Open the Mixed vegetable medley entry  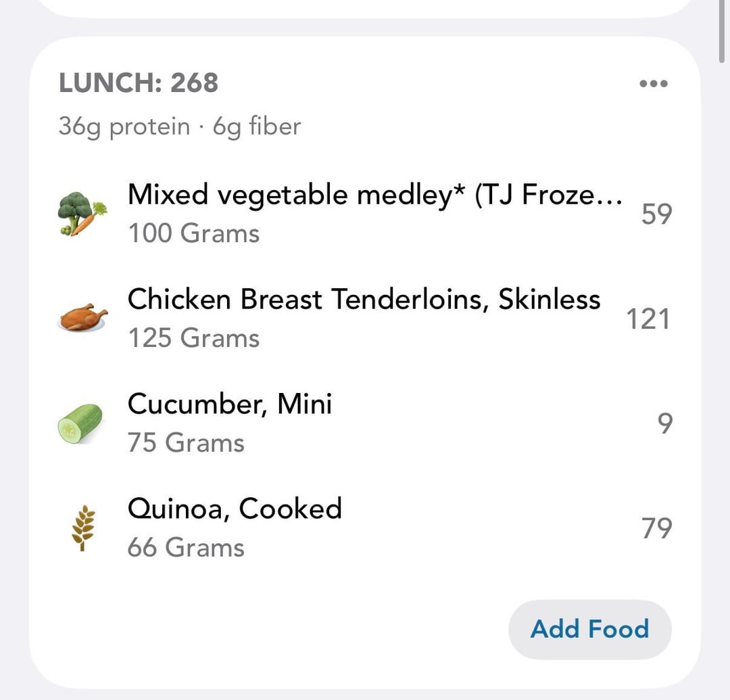pos(374,195)
